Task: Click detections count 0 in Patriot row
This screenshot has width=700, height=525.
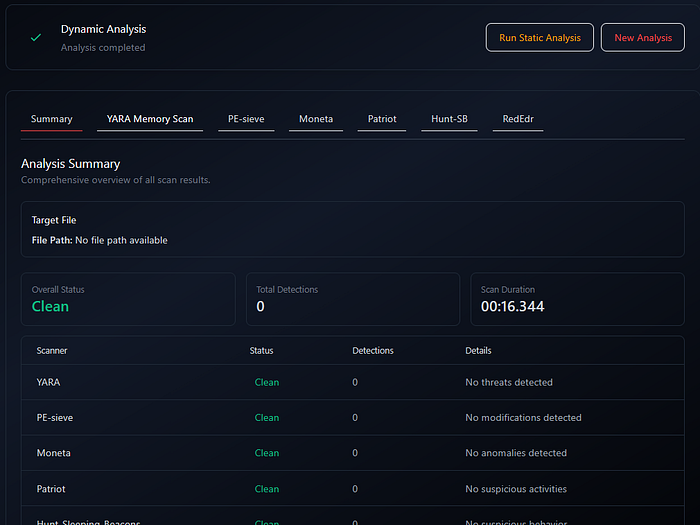Action: 355,489
